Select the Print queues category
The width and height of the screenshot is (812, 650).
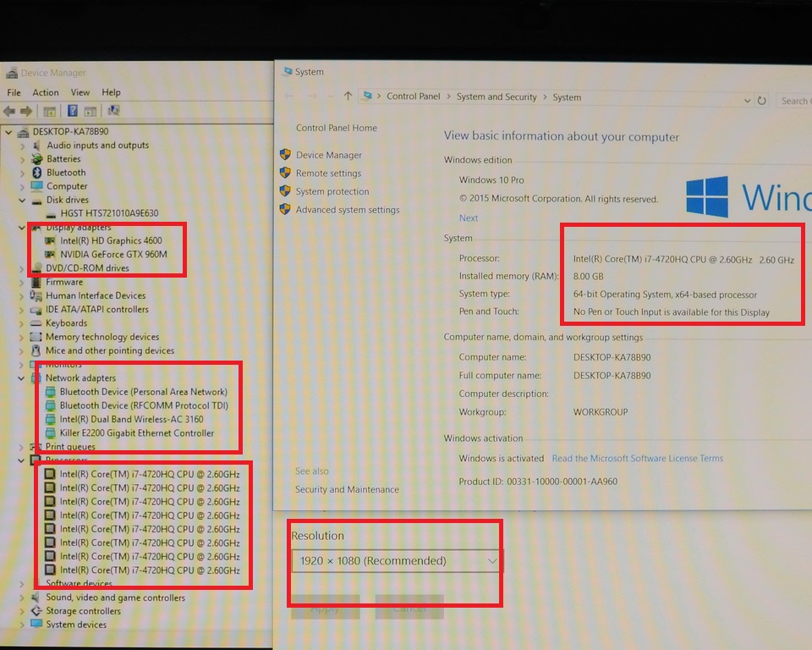(70, 446)
